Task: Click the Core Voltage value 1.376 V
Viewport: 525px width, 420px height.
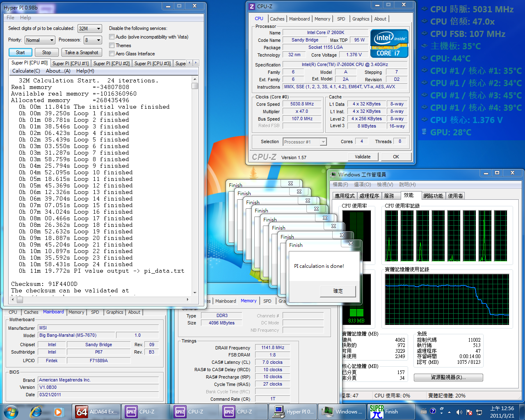Action: (x=354, y=55)
